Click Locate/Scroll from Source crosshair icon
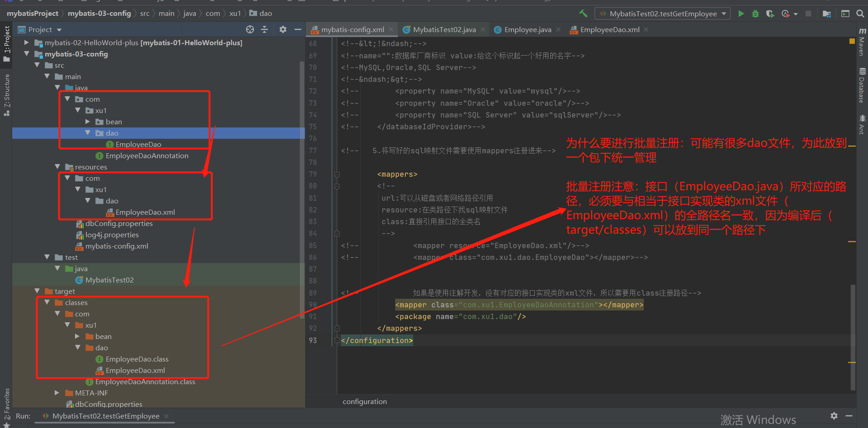Image resolution: width=868 pixels, height=428 pixels. (x=250, y=29)
